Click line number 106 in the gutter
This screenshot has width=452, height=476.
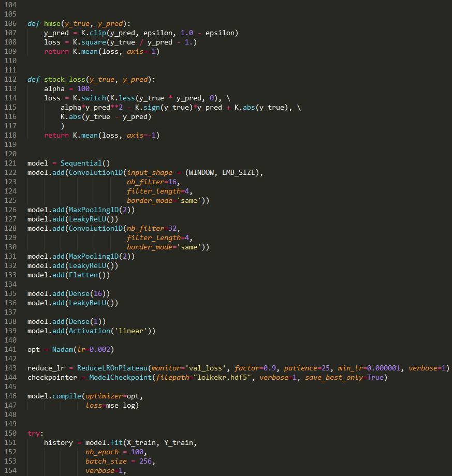pos(10,23)
